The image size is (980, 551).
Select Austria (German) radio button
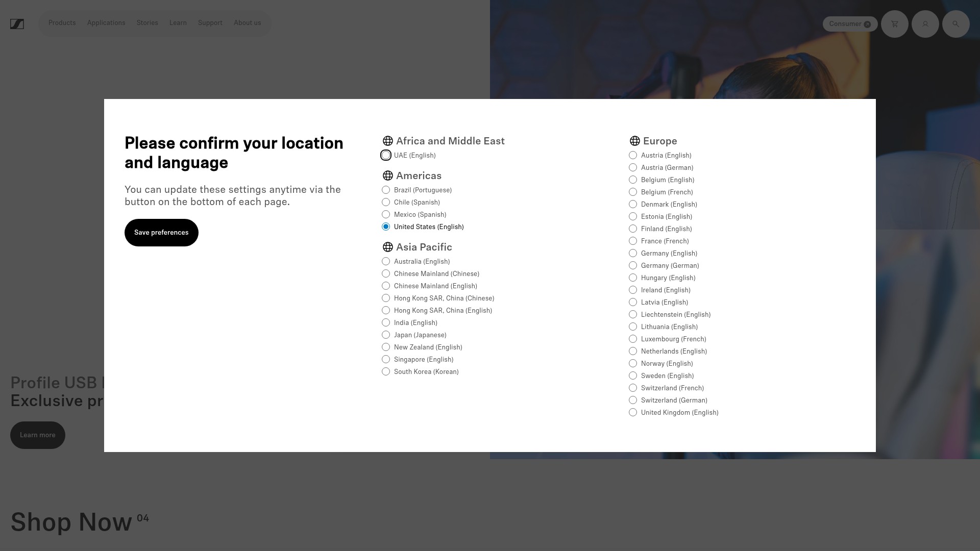pyautogui.click(x=633, y=167)
